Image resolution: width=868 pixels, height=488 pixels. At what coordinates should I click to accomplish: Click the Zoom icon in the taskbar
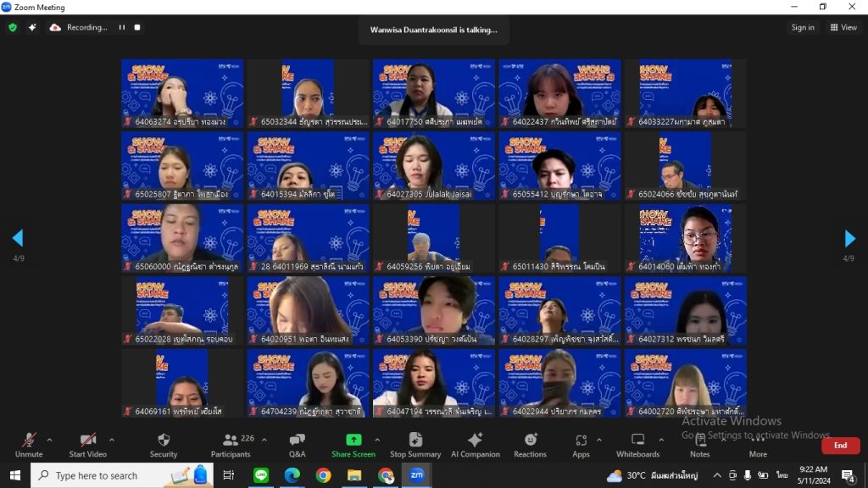click(417, 475)
